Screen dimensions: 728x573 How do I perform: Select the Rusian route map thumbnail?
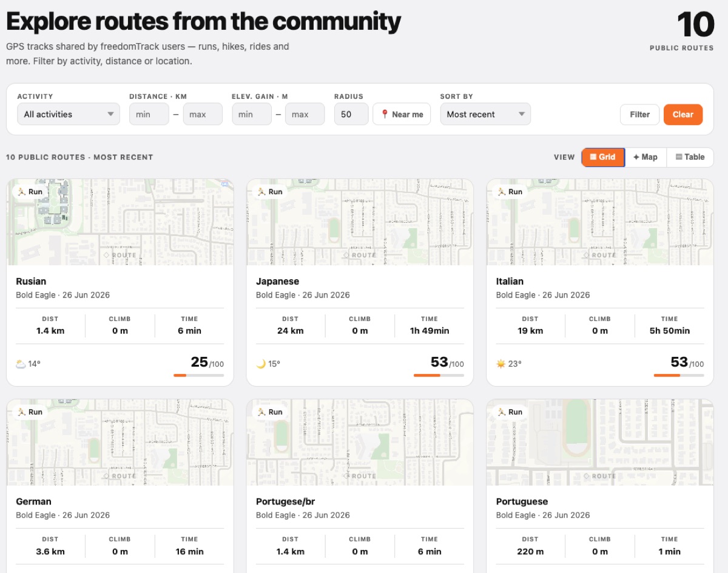[x=120, y=222]
